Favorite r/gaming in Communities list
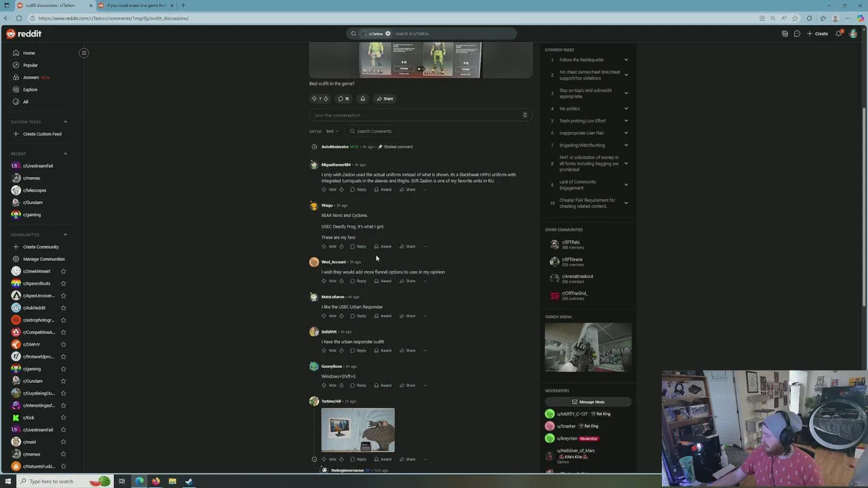The image size is (868, 488). click(63, 369)
